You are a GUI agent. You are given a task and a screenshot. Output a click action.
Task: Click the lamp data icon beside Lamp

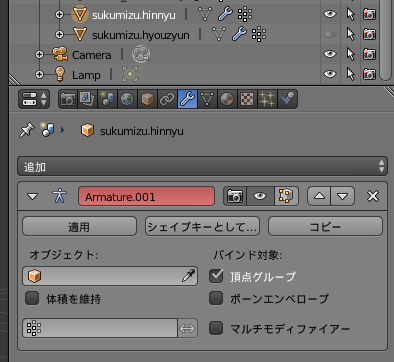[130, 74]
